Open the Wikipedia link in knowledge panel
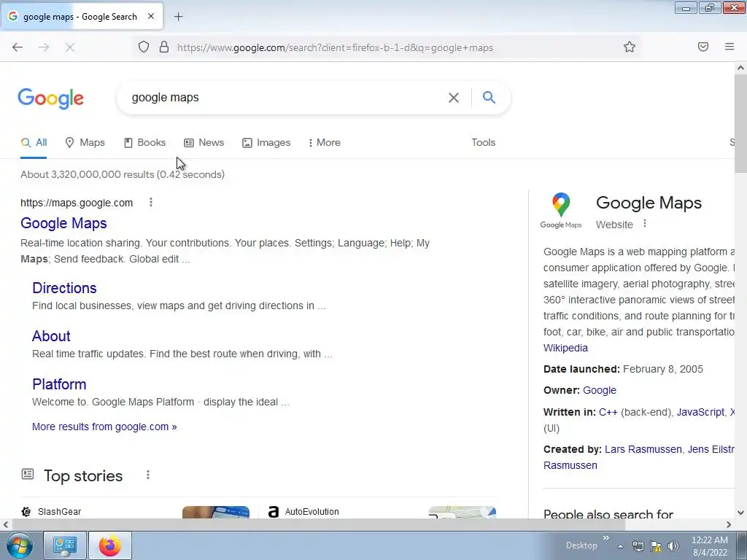The image size is (747, 560). pos(565,348)
